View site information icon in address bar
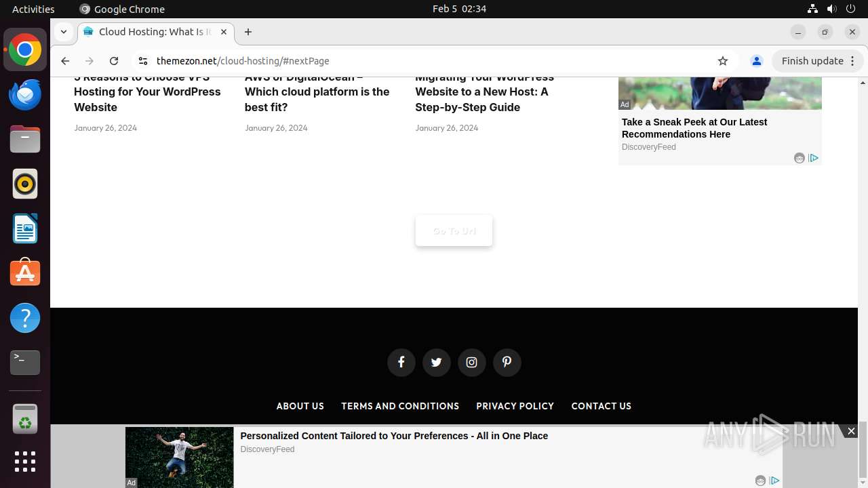 pos(142,61)
